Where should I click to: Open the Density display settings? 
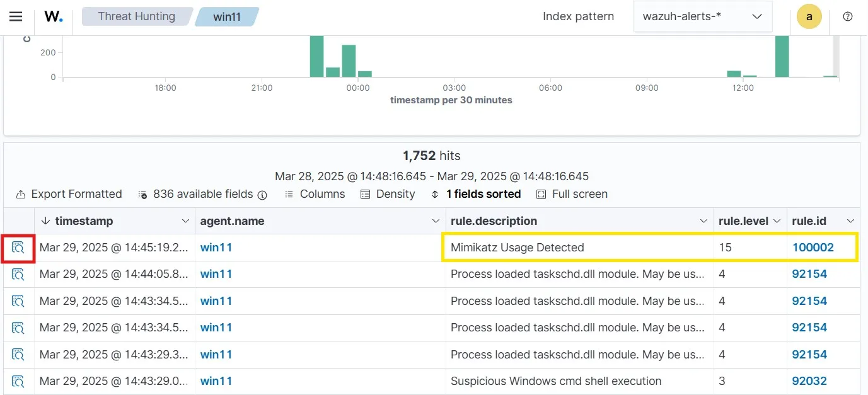click(x=388, y=194)
